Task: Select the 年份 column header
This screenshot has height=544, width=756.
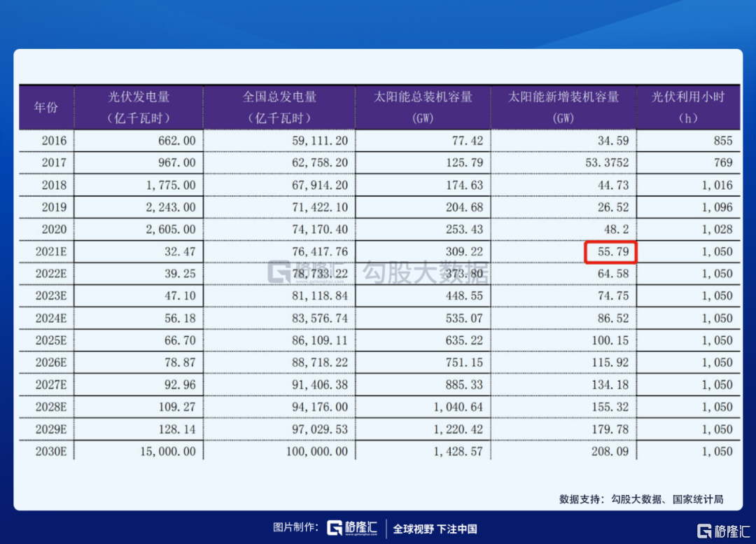Action: point(46,108)
